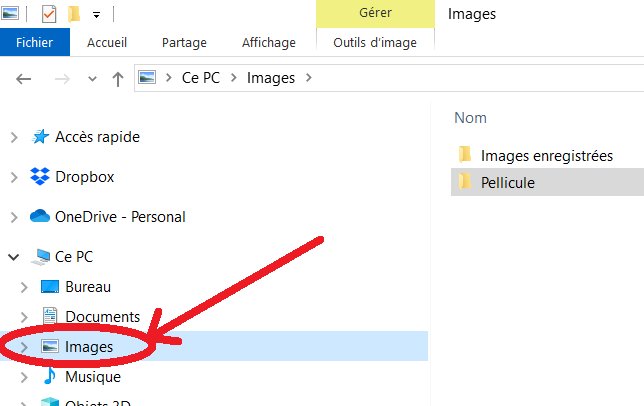The height and width of the screenshot is (406, 644).
Task: Select the Outils d'image tab
Action: (375, 42)
